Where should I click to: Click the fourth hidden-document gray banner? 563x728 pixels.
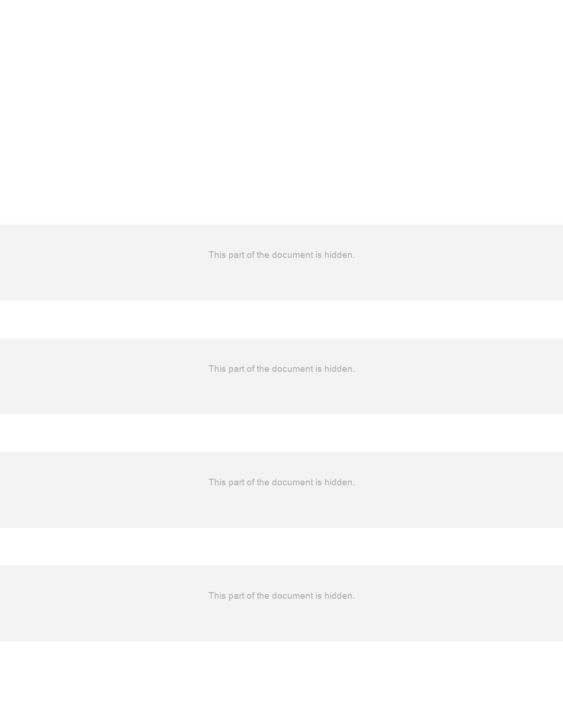pyautogui.click(x=281, y=603)
